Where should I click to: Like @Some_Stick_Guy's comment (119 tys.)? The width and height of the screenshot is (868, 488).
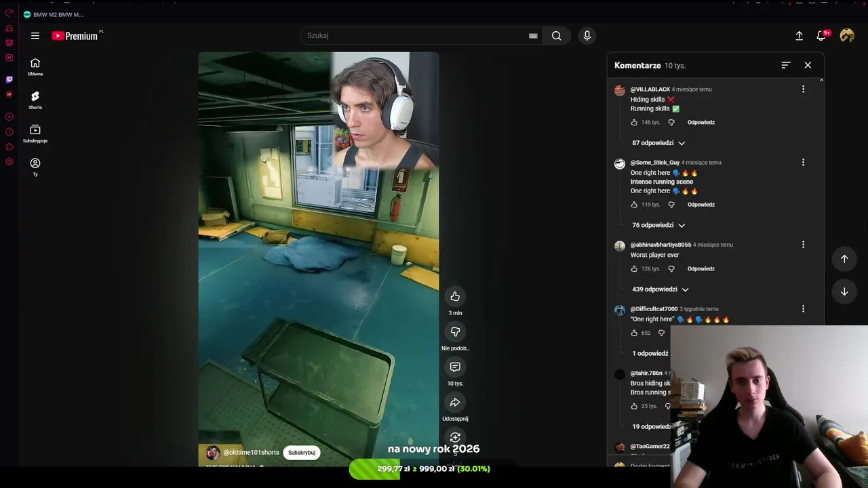point(634,205)
